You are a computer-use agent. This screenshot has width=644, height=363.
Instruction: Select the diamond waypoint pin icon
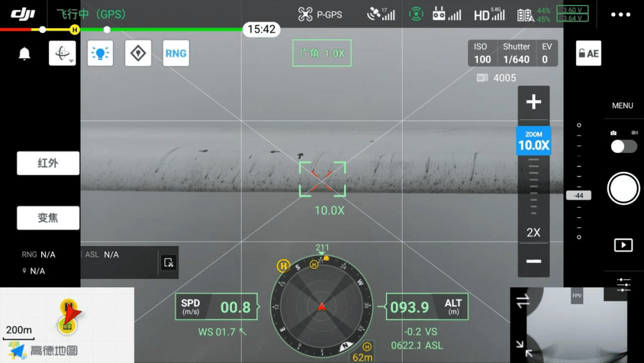click(138, 54)
